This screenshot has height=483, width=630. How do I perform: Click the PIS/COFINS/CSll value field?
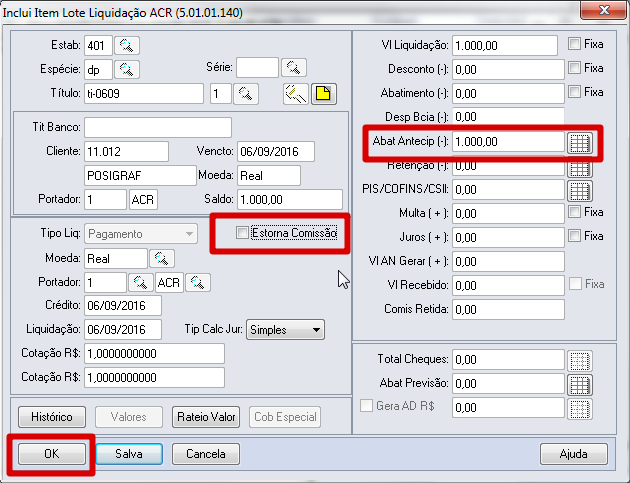click(x=508, y=190)
